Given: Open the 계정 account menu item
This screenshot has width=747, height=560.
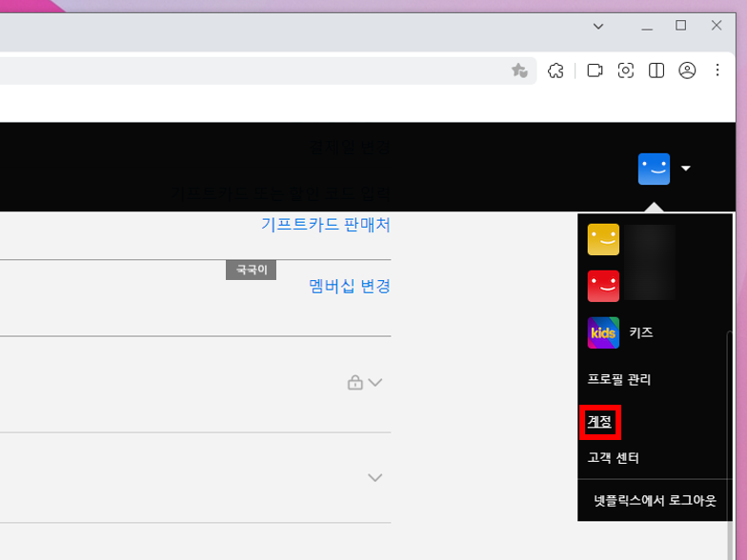Looking at the screenshot, I should coord(599,421).
